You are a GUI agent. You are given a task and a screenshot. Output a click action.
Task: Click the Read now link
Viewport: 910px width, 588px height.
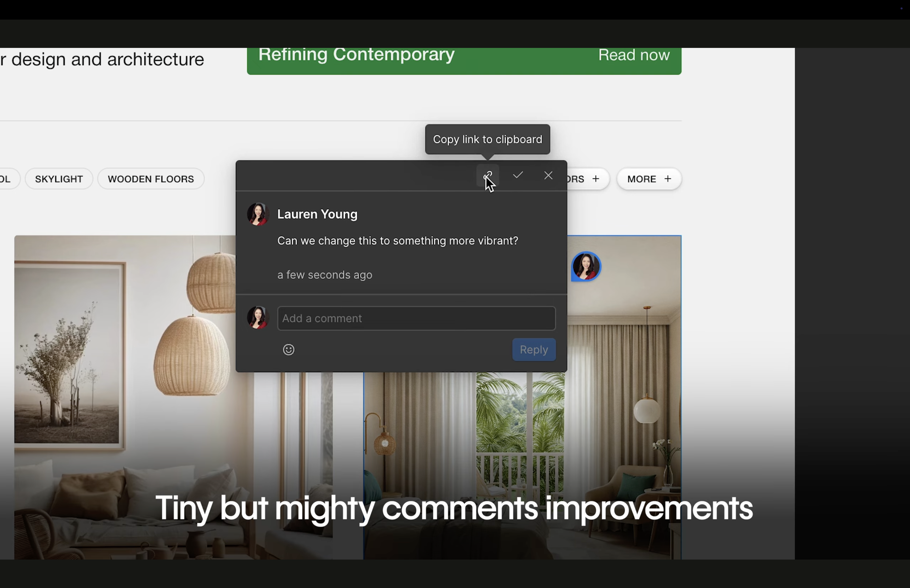(x=634, y=55)
